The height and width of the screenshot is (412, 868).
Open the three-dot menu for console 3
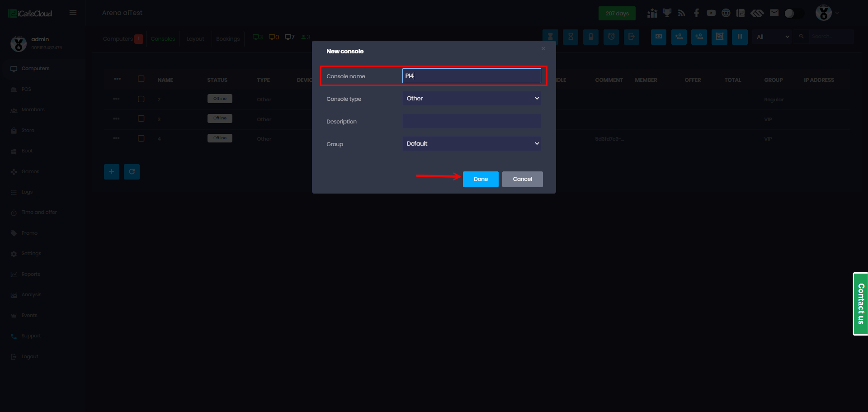pos(117,119)
